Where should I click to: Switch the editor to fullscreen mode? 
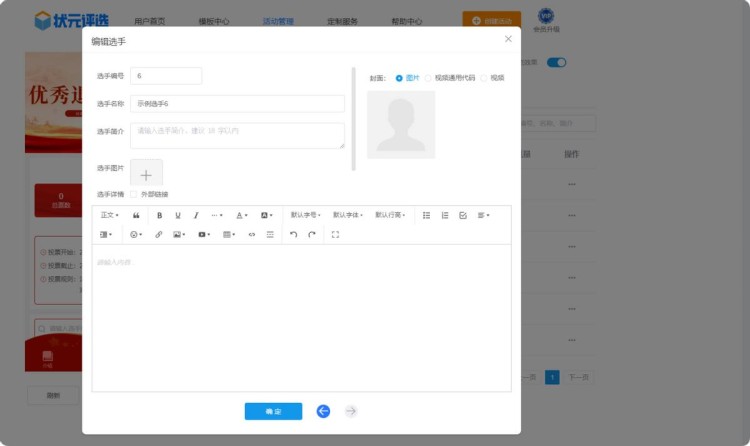pos(335,234)
